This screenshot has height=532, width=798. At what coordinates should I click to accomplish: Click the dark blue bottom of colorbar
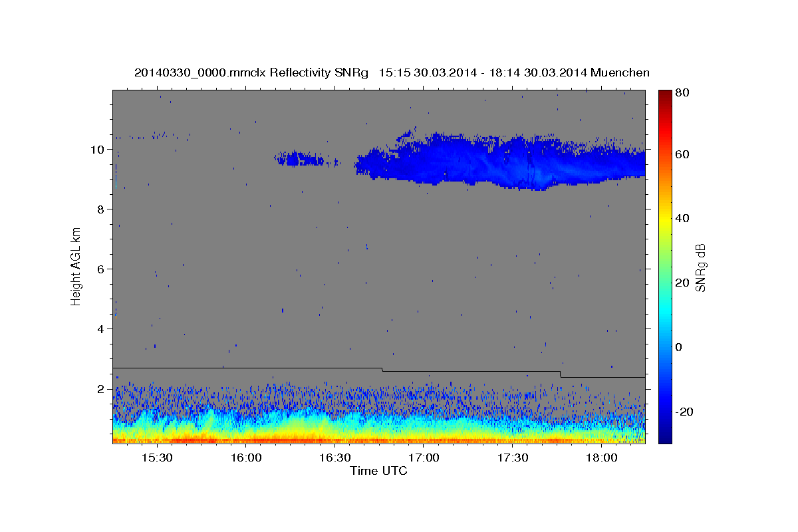point(664,436)
